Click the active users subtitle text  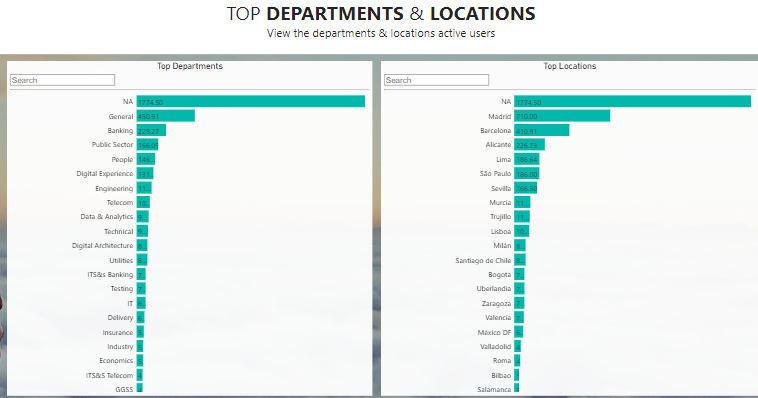(381, 33)
